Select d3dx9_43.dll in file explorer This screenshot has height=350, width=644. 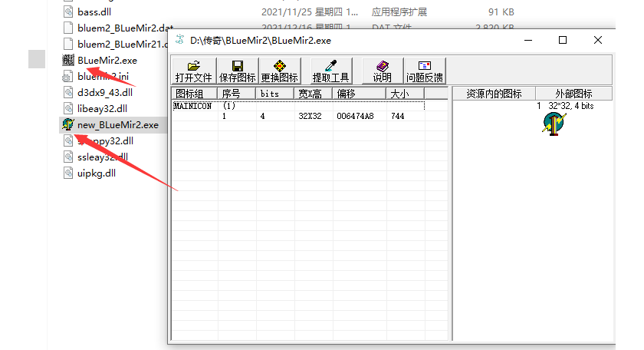click(105, 93)
